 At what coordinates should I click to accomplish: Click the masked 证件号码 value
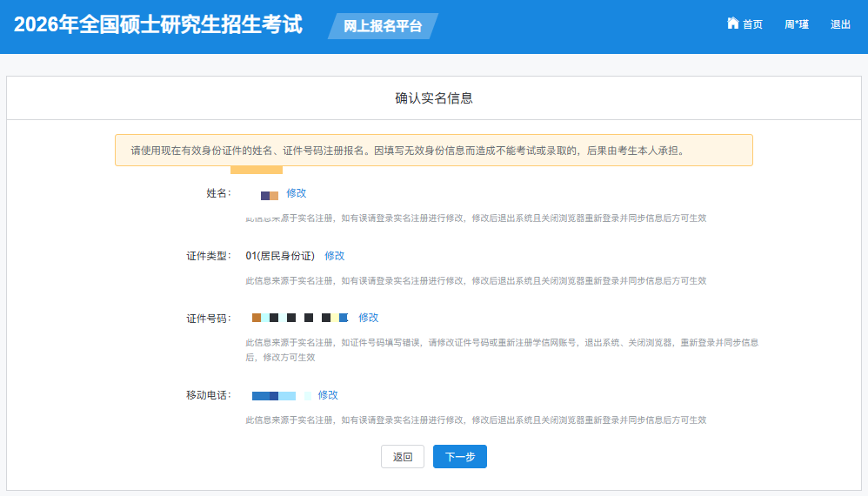point(299,318)
